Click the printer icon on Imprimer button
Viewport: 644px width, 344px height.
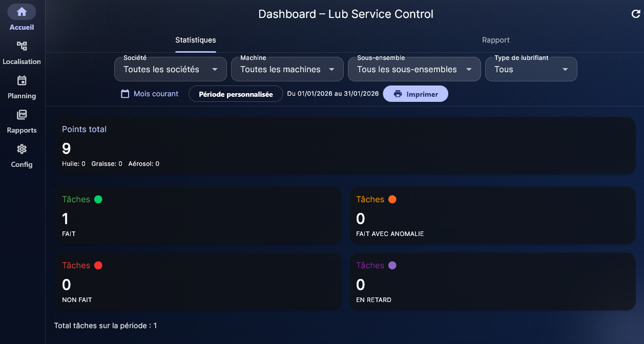pyautogui.click(x=398, y=94)
